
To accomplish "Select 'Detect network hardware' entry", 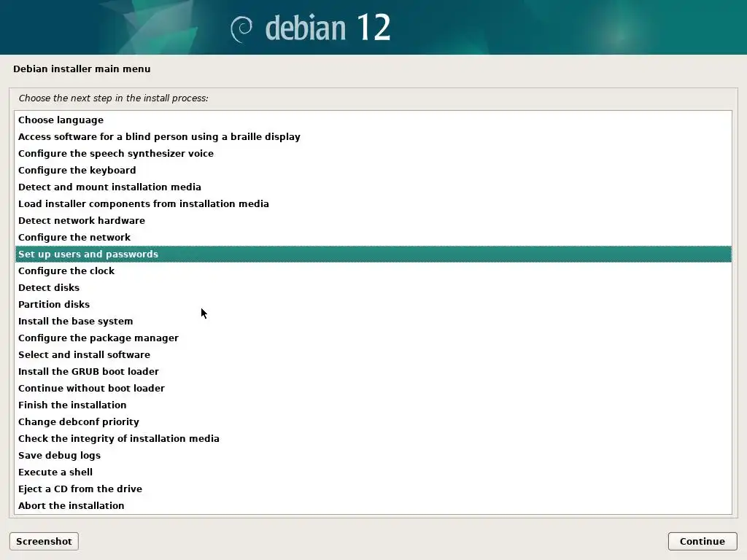I will [373, 220].
